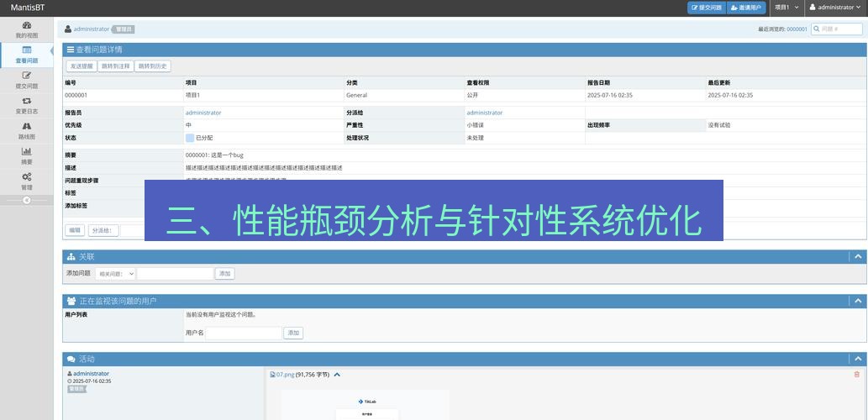Click the blue 提交问题 button in top bar
This screenshot has width=868, height=420.
tap(707, 8)
